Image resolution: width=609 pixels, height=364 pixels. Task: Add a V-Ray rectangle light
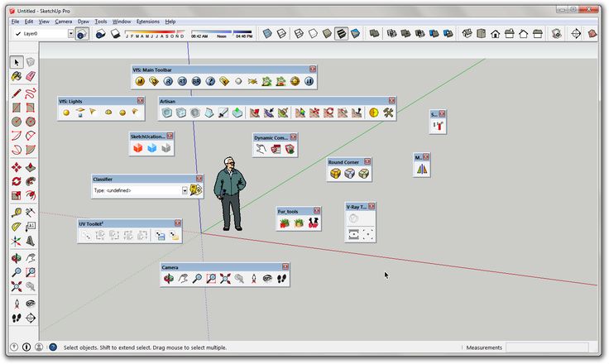coord(80,113)
